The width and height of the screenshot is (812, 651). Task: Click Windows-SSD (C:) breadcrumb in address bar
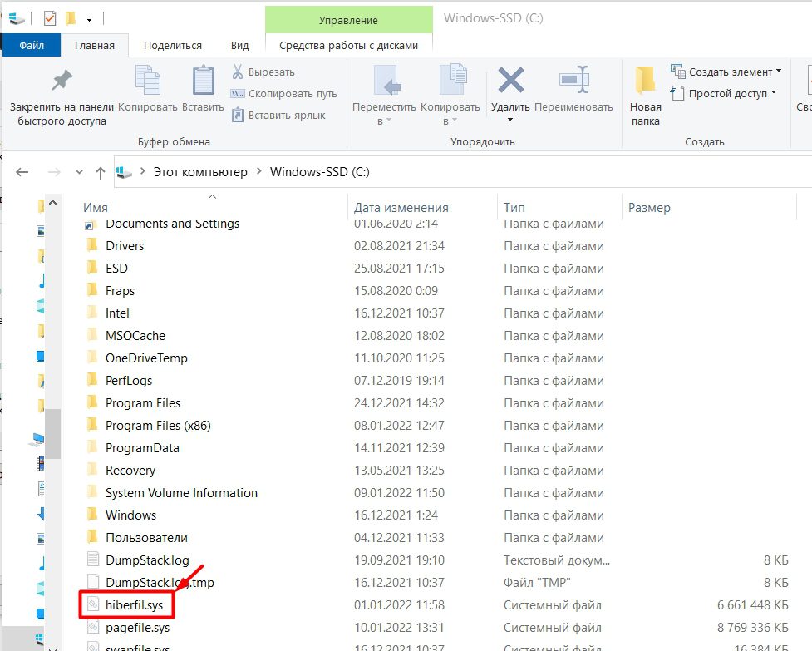pyautogui.click(x=319, y=172)
